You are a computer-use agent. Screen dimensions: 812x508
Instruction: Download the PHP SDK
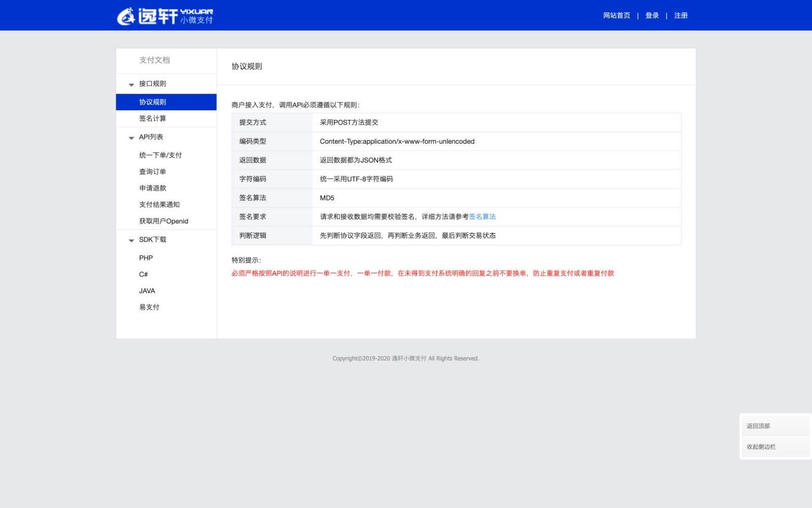click(x=146, y=258)
